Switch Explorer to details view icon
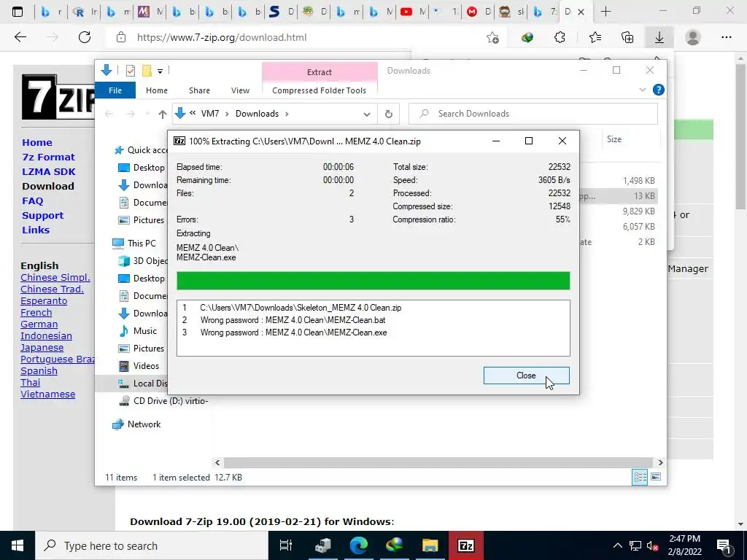Screen dimensions: 747x560 [639, 477]
